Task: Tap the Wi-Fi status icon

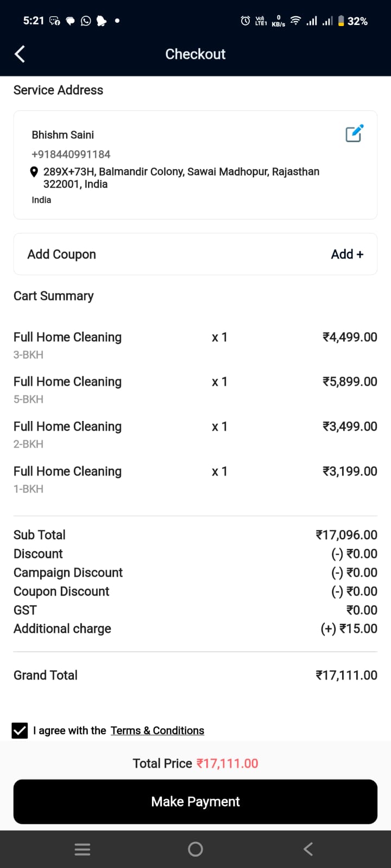Action: [x=295, y=21]
